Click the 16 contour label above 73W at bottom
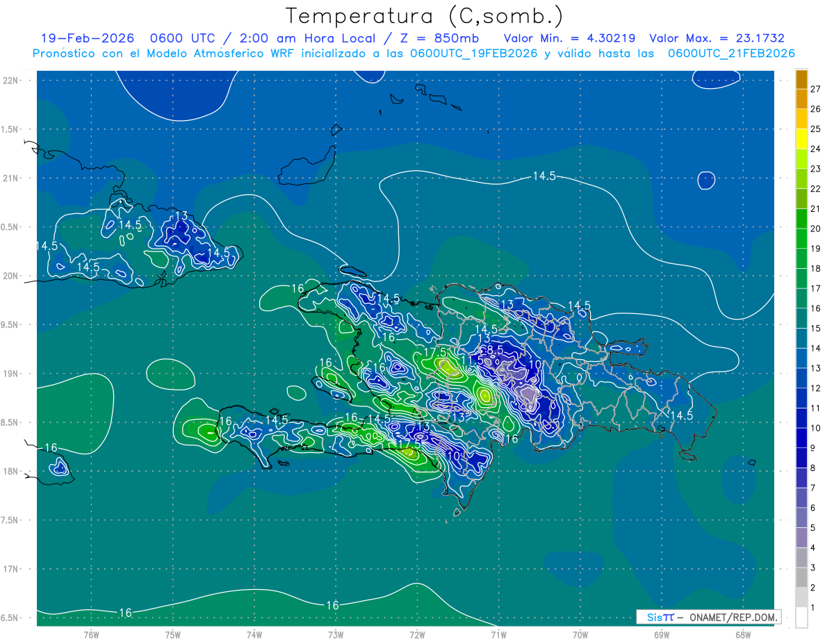This screenshot has height=644, width=834. point(333,606)
